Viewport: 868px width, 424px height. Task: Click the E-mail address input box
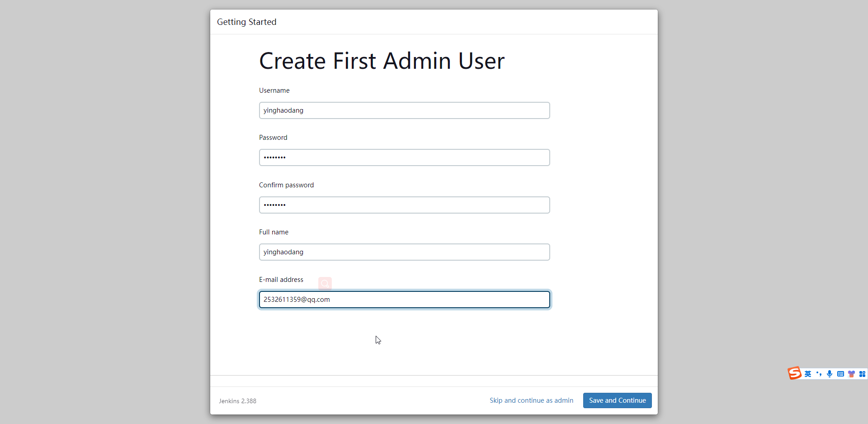404,300
